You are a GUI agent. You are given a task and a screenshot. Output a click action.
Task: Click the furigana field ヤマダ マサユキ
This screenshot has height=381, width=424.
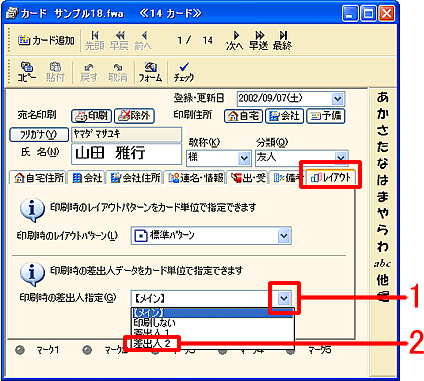click(x=126, y=134)
